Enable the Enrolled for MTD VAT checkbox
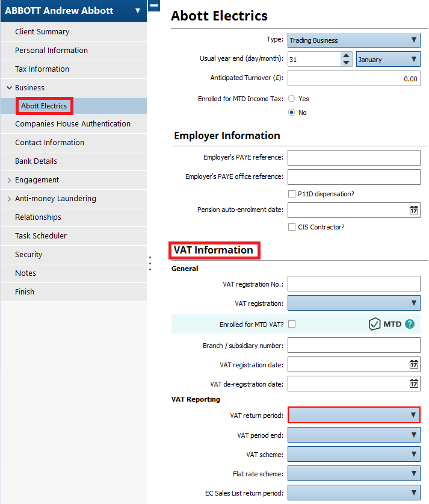Image resolution: width=429 pixels, height=504 pixels. pyautogui.click(x=292, y=324)
